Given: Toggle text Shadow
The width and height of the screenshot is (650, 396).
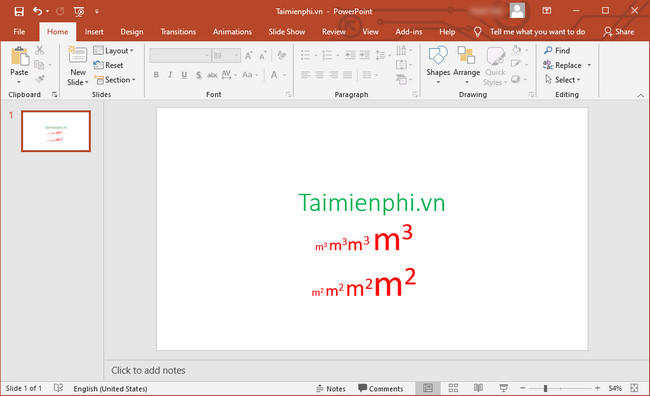Looking at the screenshot, I should (199, 75).
